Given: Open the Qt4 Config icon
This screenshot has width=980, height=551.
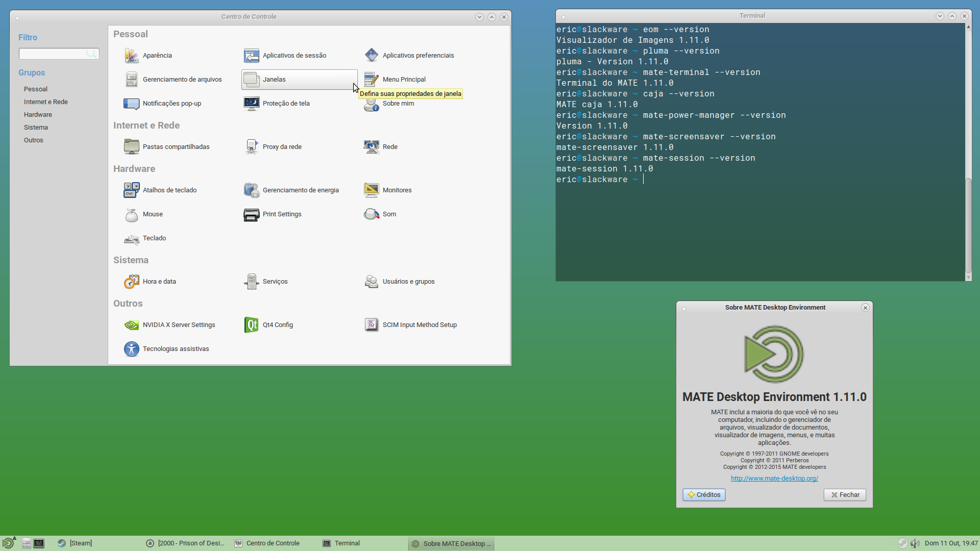Looking at the screenshot, I should point(251,325).
